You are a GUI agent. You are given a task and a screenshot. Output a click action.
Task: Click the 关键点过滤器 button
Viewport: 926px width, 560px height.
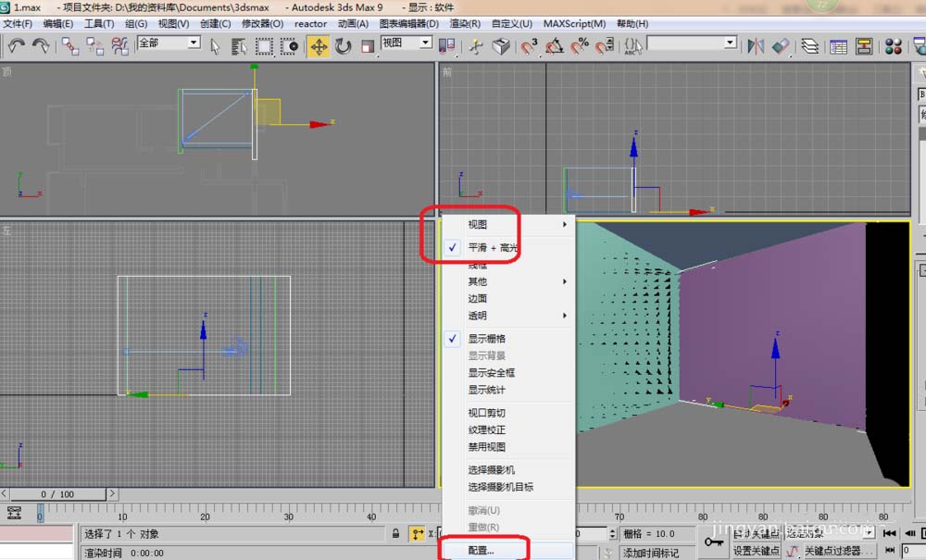[x=831, y=551]
